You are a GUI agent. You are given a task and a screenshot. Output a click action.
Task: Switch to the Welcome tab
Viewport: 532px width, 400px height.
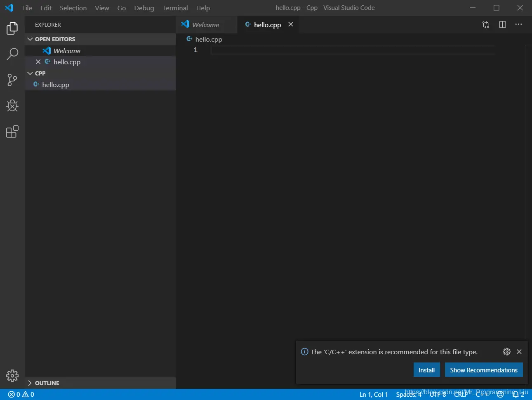206,25
